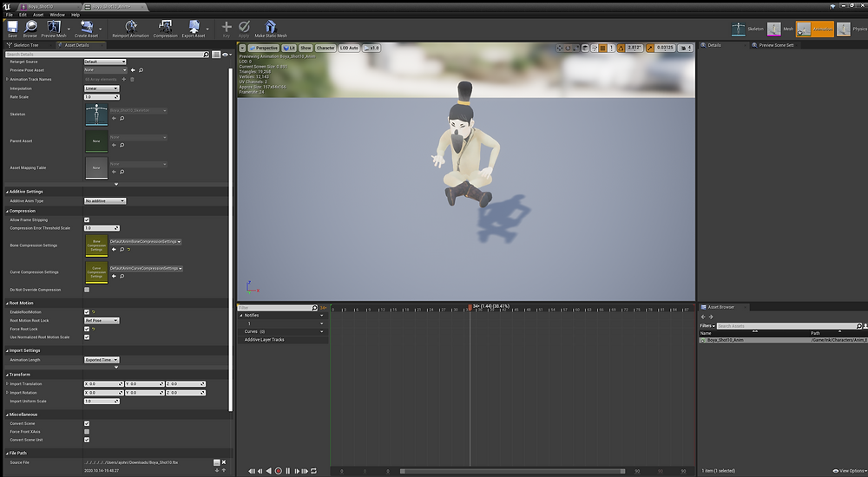The width and height of the screenshot is (868, 477).
Task: Click the LOD Auto button
Action: point(349,49)
